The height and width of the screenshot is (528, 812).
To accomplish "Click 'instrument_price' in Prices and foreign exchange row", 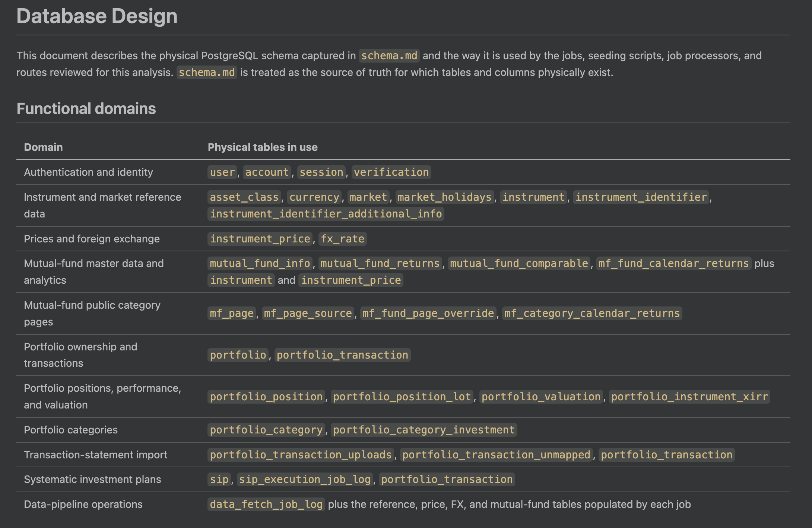I will 260,239.
